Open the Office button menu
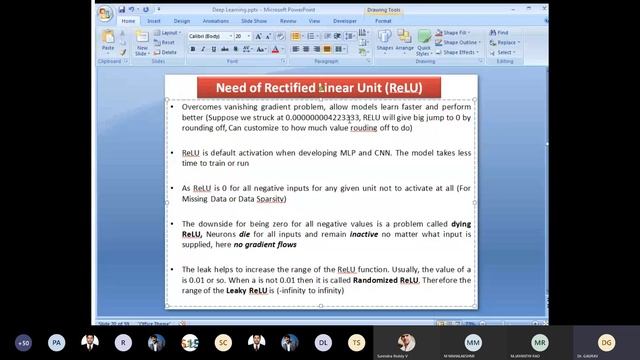The image size is (640, 360). pos(105,13)
